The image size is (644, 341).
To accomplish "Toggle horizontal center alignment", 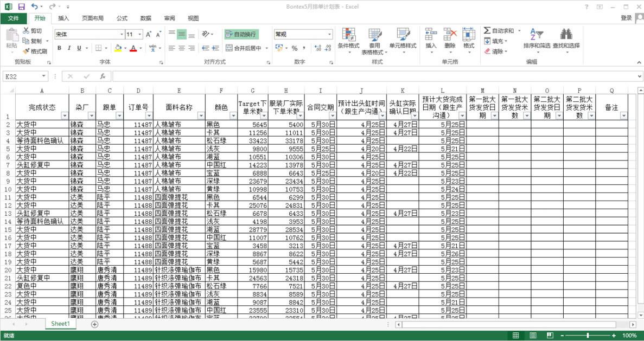I will tap(182, 48).
